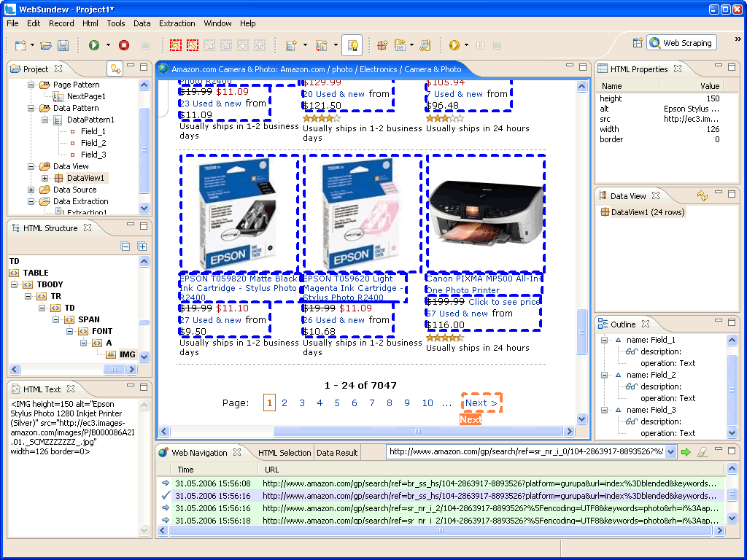Click the first red dashed selection tool icon
Viewport: 747px width, 560px height.
(x=175, y=45)
